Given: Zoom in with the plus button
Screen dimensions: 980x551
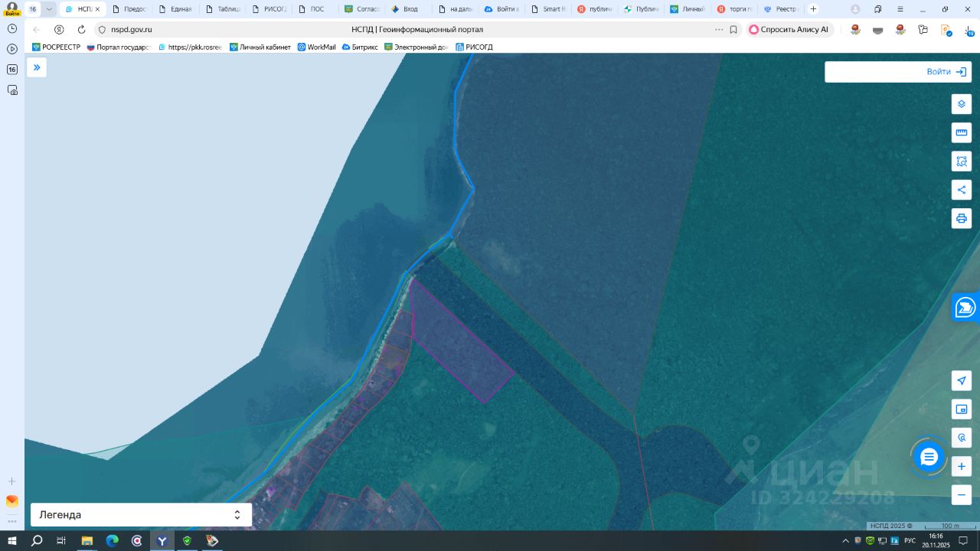Looking at the screenshot, I should click(962, 466).
